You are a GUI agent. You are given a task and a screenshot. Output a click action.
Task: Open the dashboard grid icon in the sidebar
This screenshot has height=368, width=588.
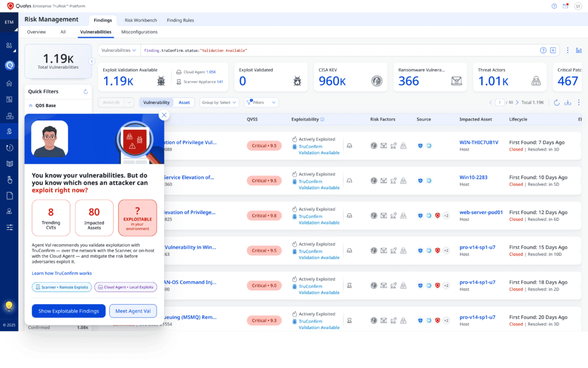(x=9, y=46)
